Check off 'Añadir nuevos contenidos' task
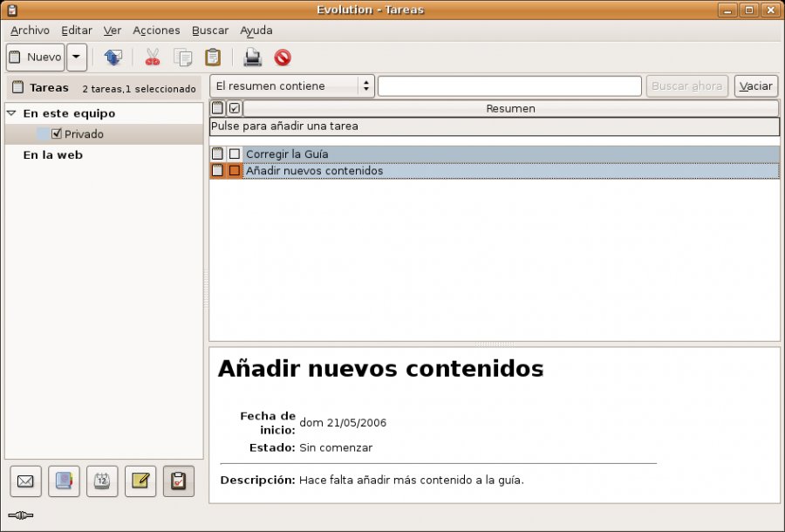Viewport: 785px width, 532px height. pos(234,171)
